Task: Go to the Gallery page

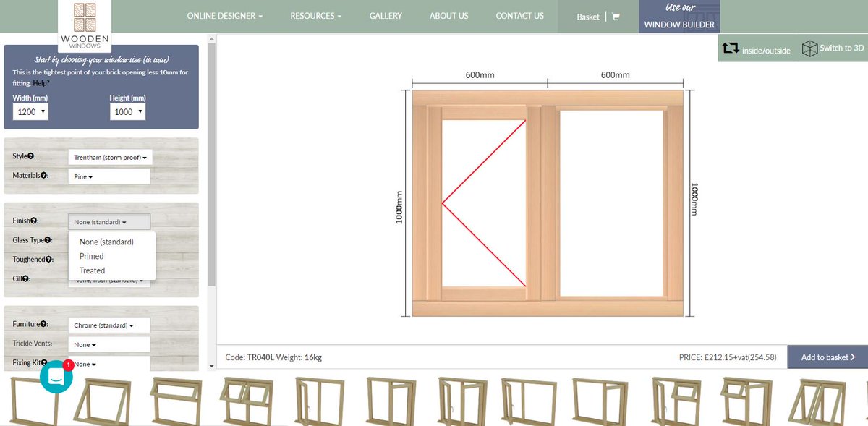Action: pyautogui.click(x=386, y=16)
